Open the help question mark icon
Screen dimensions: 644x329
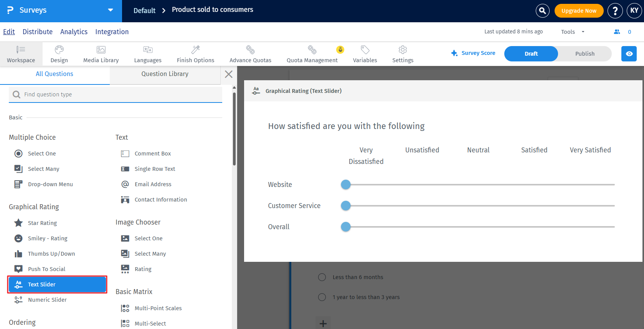(x=615, y=11)
